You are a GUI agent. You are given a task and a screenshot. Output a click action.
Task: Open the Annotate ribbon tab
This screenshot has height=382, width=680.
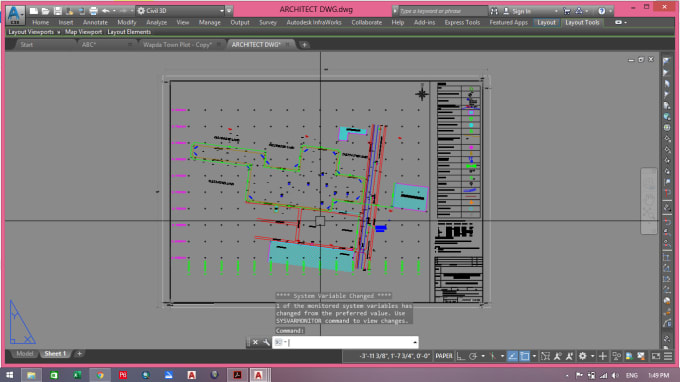click(95, 22)
